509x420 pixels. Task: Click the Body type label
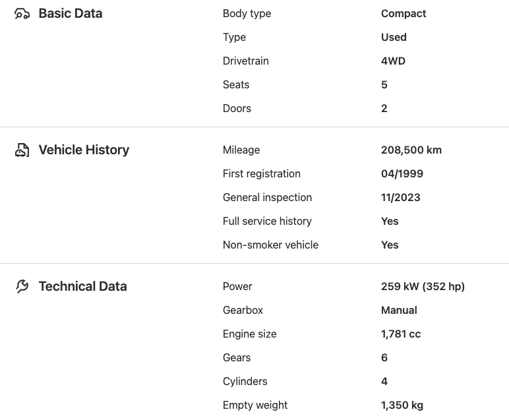coord(247,14)
